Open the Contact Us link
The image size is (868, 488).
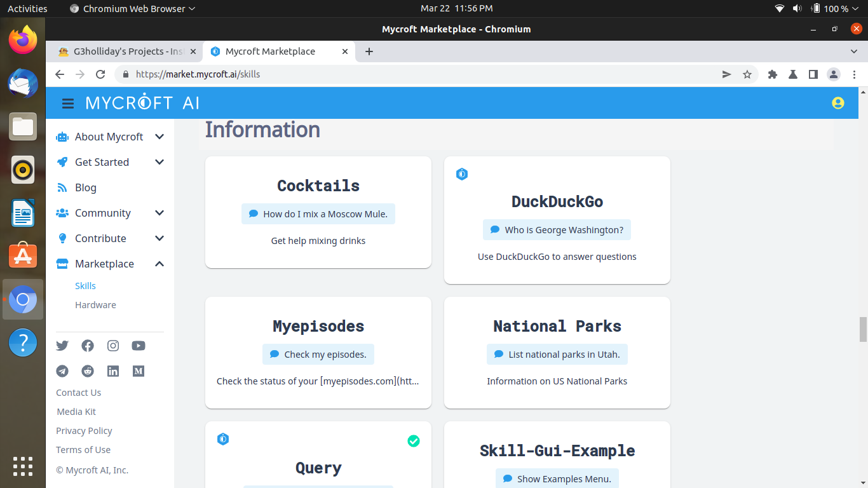(78, 393)
